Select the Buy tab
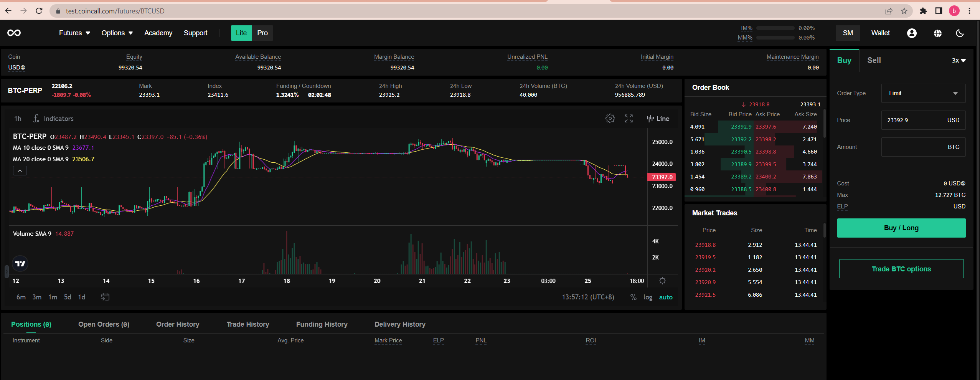The height and width of the screenshot is (380, 980). coord(844,60)
